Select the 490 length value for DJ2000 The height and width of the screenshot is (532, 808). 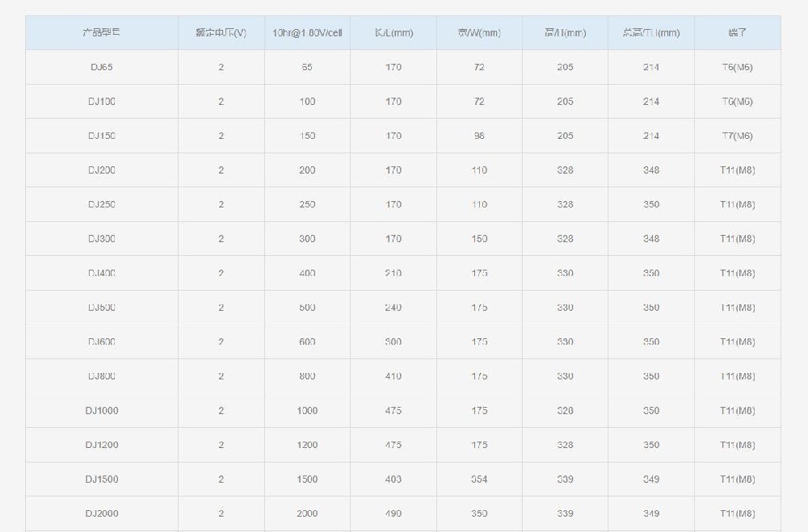click(x=393, y=513)
